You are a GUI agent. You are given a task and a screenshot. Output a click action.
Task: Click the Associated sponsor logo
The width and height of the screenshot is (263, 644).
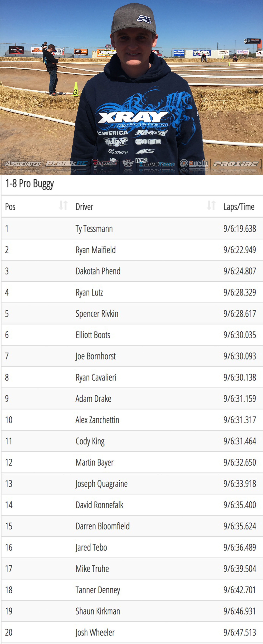point(23,164)
